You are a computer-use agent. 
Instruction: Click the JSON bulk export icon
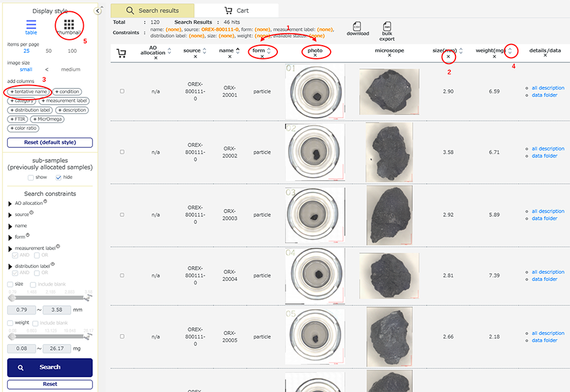click(x=387, y=27)
